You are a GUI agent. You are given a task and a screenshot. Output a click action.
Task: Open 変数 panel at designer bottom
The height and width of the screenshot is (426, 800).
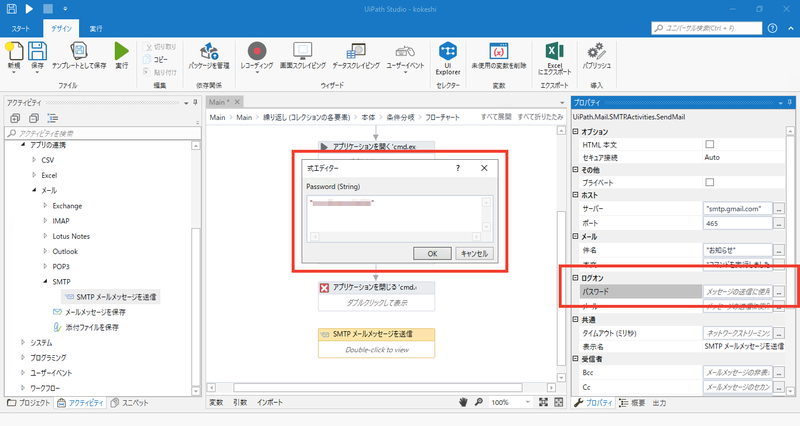[216, 403]
